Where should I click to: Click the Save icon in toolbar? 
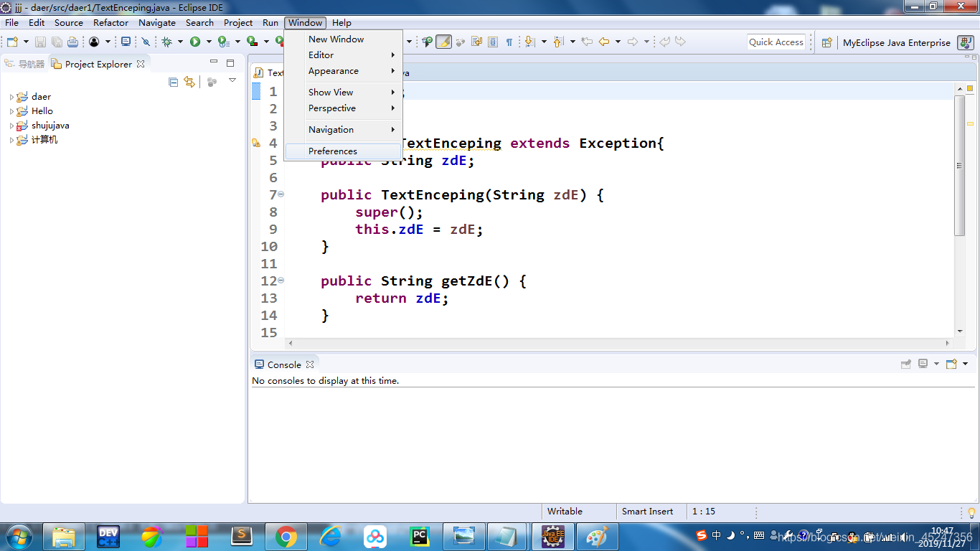40,42
